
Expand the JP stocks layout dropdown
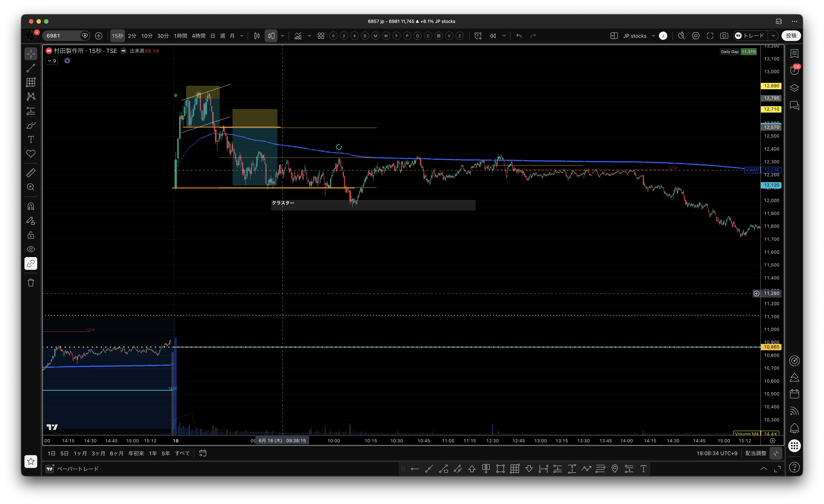pyautogui.click(x=653, y=36)
